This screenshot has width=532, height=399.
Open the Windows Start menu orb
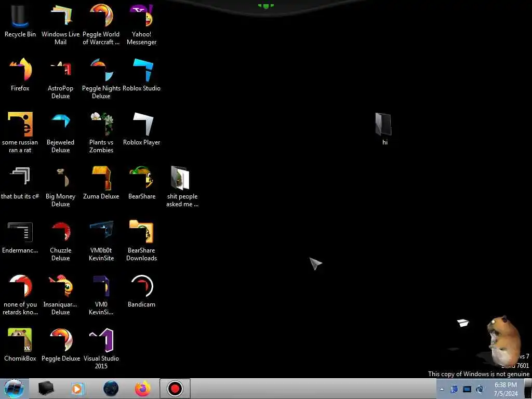click(14, 389)
